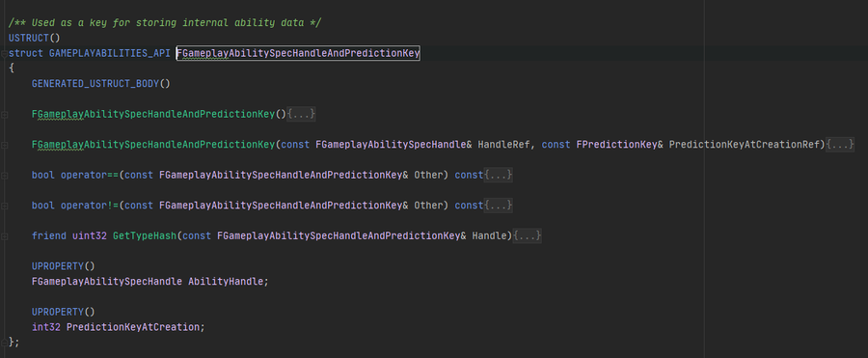Screen dimensions: 868x358
Task: Click the PredictionKeyAtCreation member name
Action: [x=133, y=327]
